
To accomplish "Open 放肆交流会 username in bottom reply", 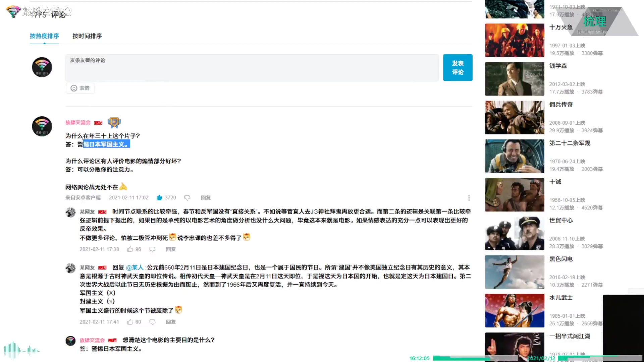I will coord(92,340).
